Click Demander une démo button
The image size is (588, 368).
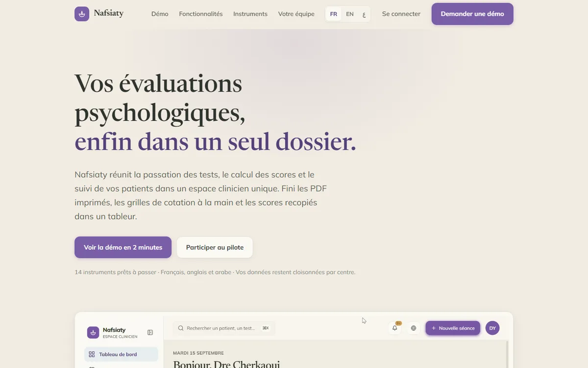point(472,14)
